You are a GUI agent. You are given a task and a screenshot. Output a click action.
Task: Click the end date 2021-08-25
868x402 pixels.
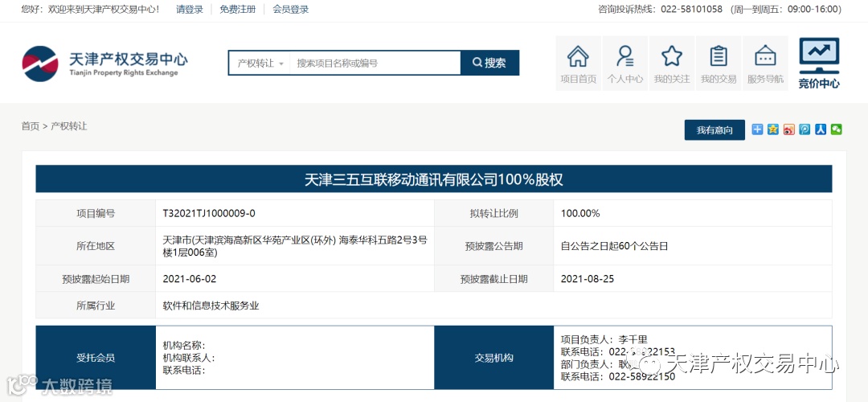click(x=588, y=278)
